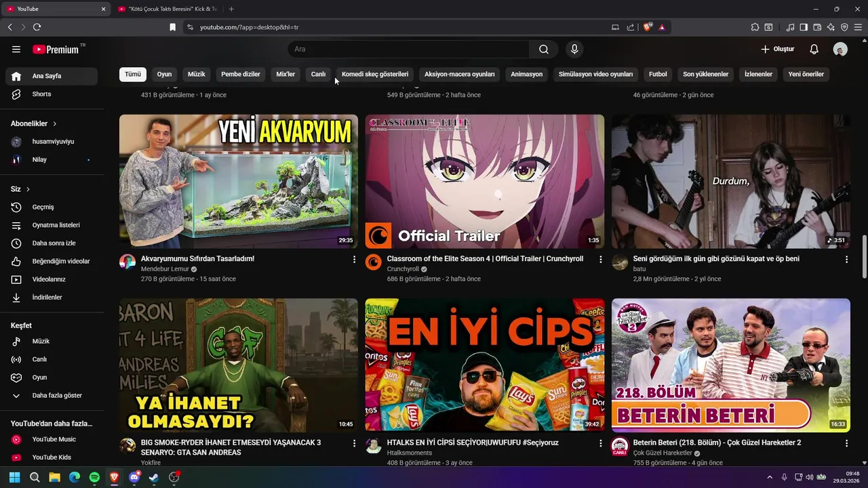
Task: Expand the Siz section chevron
Action: (28, 189)
